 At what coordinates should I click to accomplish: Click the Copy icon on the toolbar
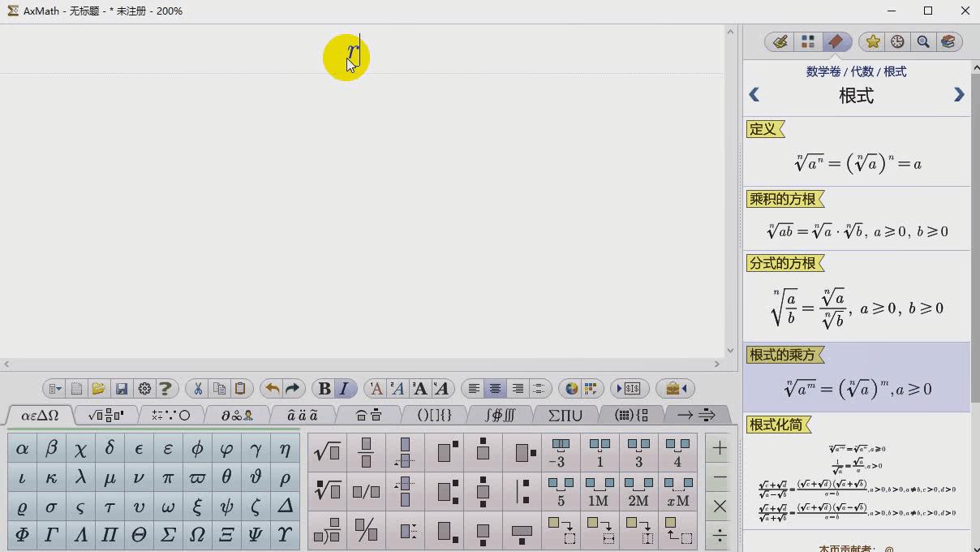click(x=221, y=388)
